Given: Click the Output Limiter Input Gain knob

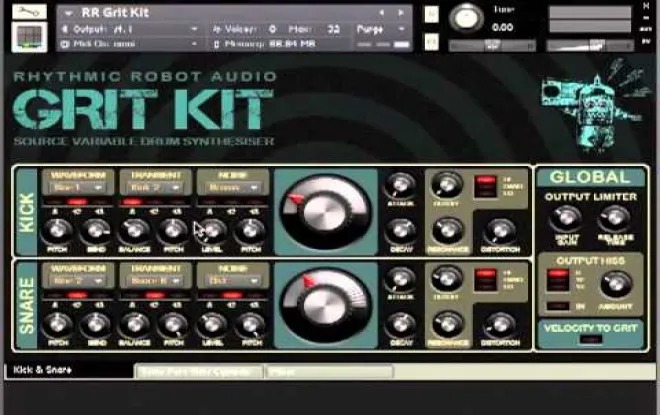Looking at the screenshot, I should [566, 218].
